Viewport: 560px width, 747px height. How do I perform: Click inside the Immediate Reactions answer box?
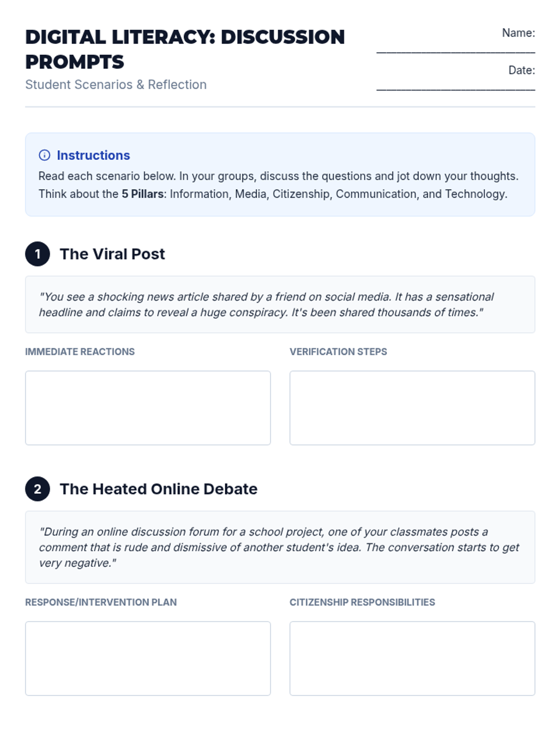point(148,408)
